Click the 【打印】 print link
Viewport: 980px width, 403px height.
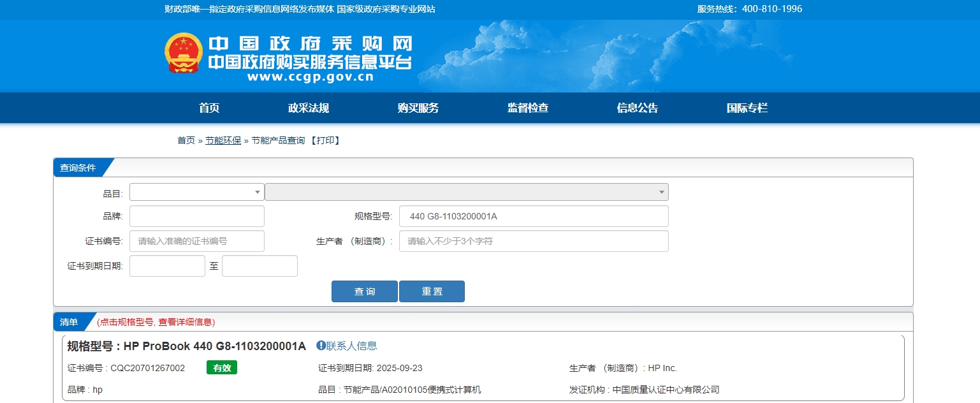pyautogui.click(x=325, y=140)
